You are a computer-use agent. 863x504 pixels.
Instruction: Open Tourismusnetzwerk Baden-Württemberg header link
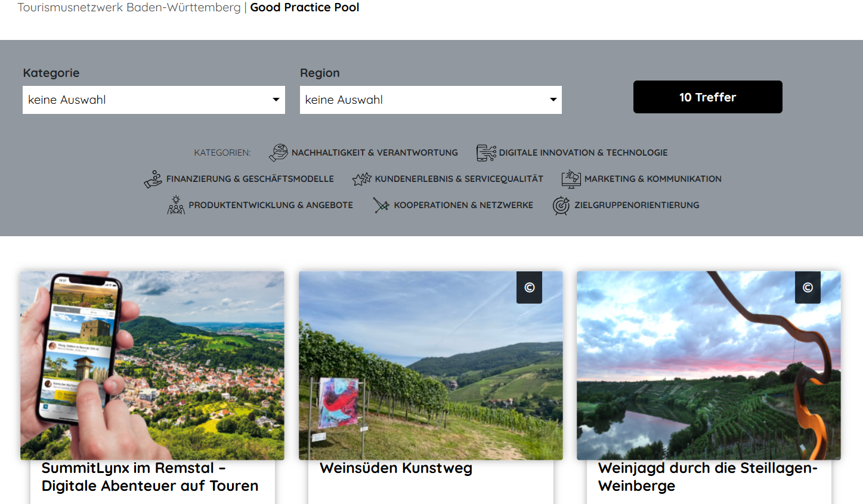click(129, 8)
